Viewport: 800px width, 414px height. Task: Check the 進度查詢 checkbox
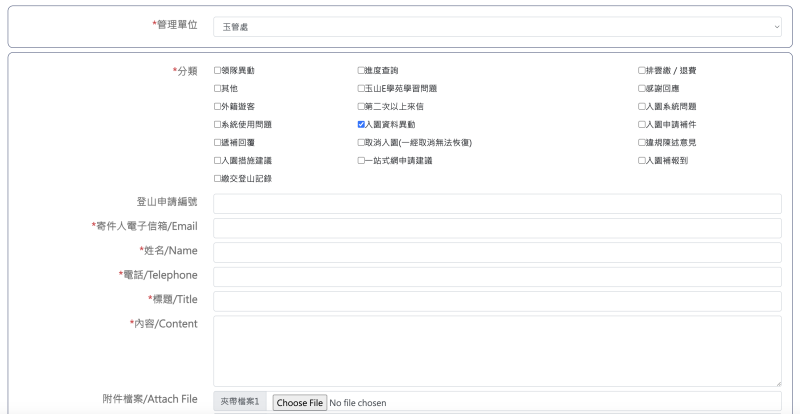(362, 70)
